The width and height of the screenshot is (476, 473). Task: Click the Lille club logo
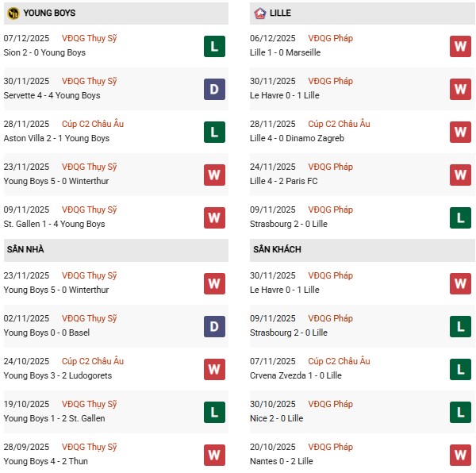click(260, 13)
